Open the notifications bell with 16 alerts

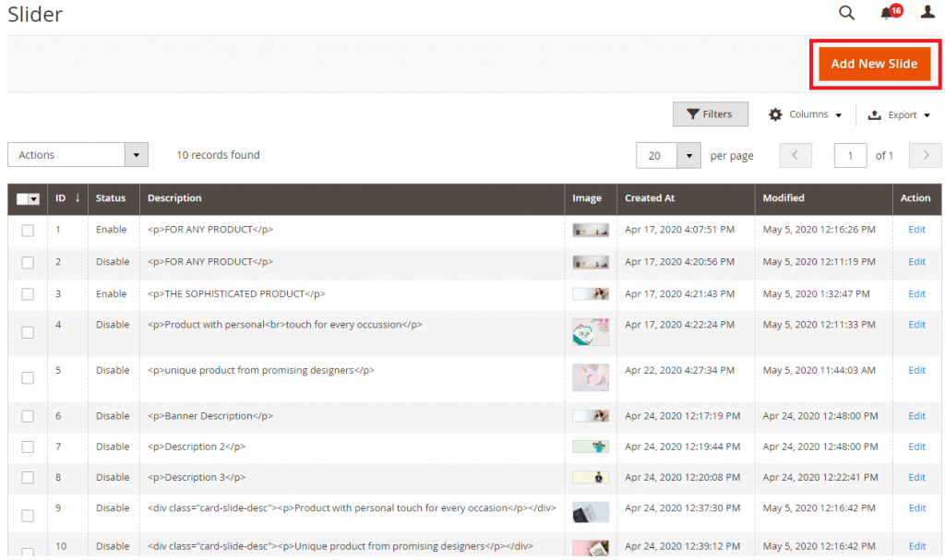(x=885, y=13)
